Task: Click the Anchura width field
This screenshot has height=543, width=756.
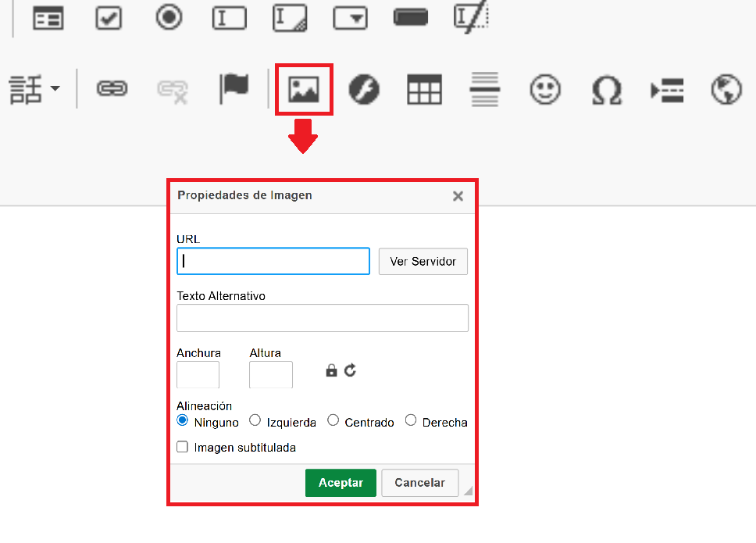Action: pyautogui.click(x=198, y=375)
